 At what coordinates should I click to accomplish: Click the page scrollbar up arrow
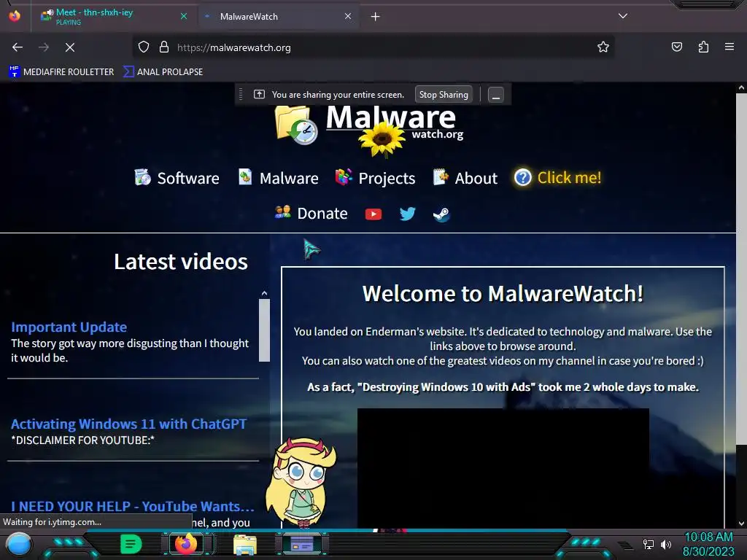pyautogui.click(x=741, y=88)
